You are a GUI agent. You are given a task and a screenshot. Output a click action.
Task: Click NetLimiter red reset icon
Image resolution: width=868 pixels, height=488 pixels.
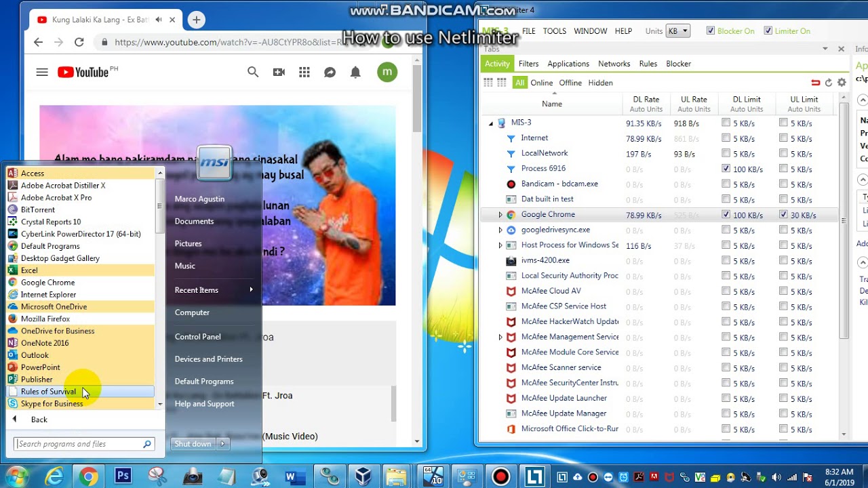click(815, 83)
